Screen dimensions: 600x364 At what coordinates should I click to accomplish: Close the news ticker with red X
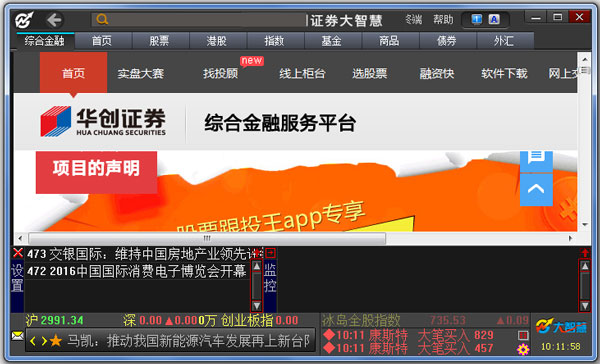(x=18, y=253)
